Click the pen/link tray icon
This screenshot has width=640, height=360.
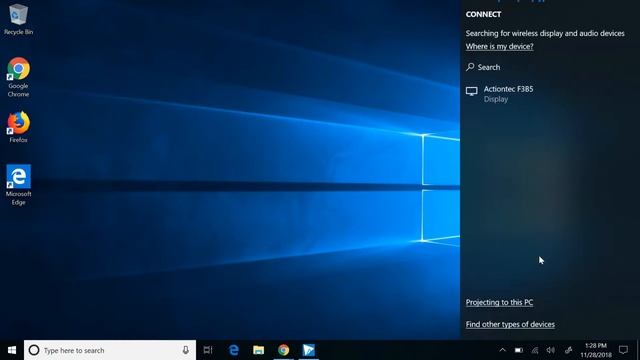pos(568,350)
